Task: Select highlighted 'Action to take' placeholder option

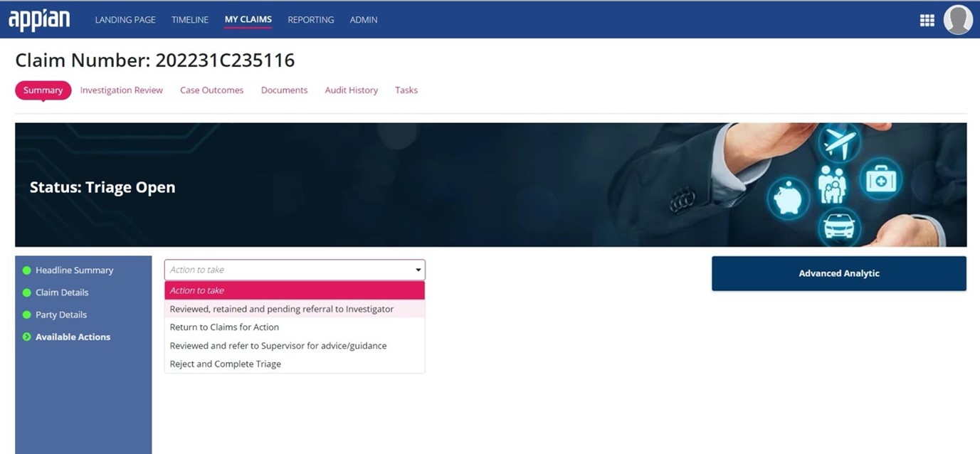Action: (x=294, y=290)
